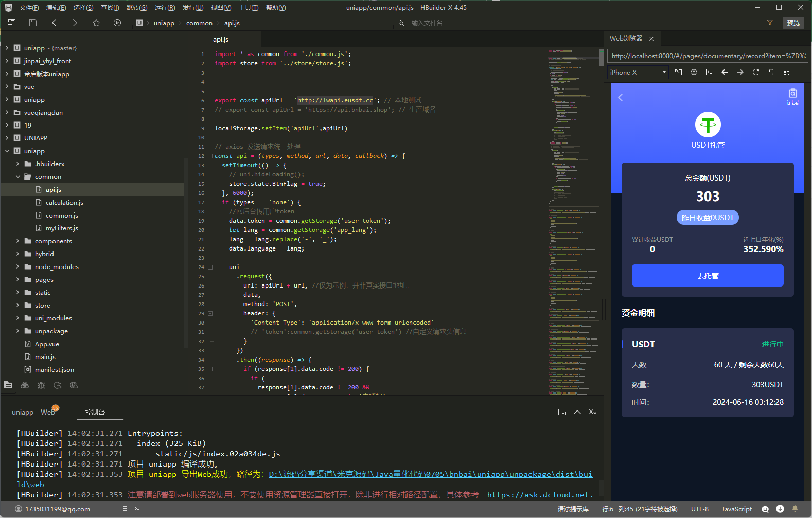Open App.vue in project tree
The image size is (812, 518).
47,344
